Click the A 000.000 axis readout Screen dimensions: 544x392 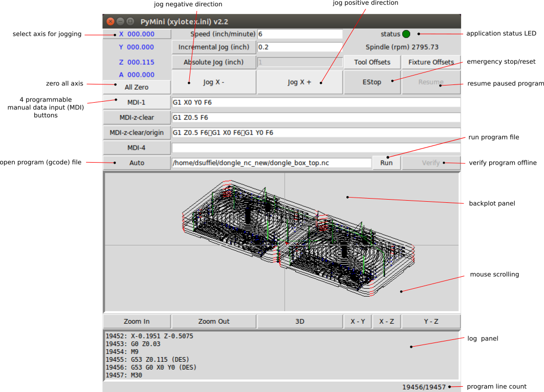[x=137, y=75]
